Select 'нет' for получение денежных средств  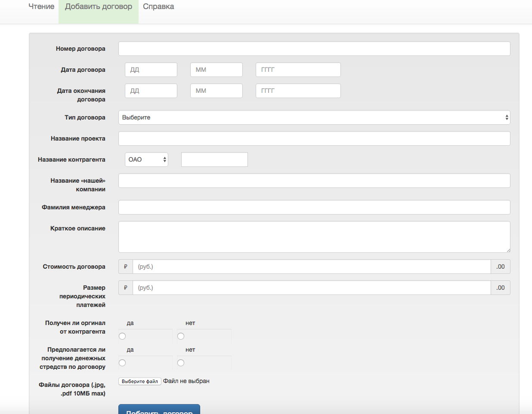[181, 363]
